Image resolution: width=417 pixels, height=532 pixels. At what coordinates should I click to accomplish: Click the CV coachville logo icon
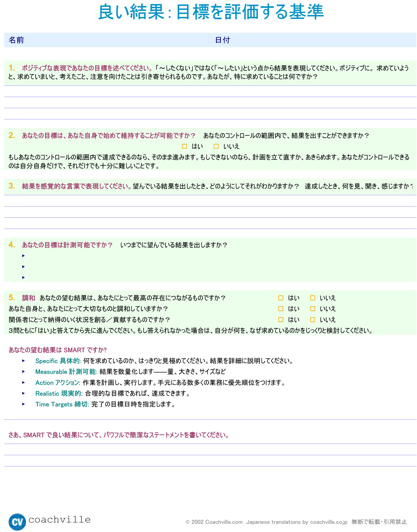[17, 522]
